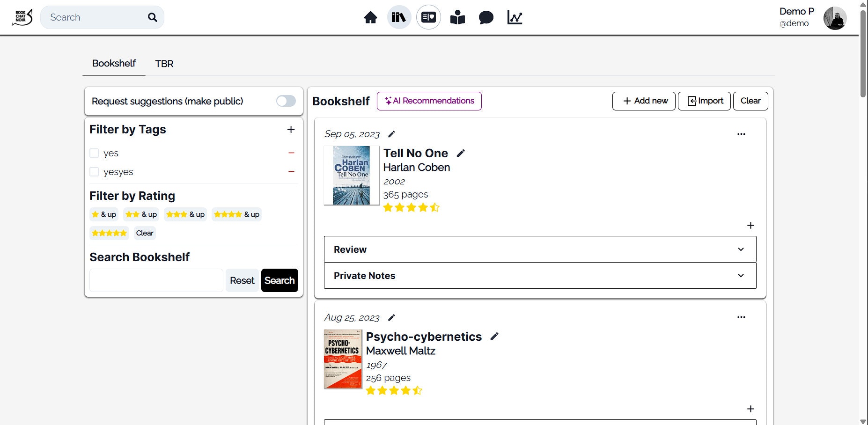Image resolution: width=868 pixels, height=425 pixels.
Task: Filter by two stars & up
Action: (x=141, y=214)
